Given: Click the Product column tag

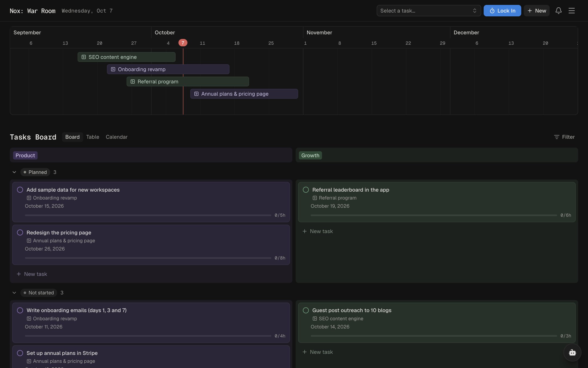Looking at the screenshot, I should (25, 155).
